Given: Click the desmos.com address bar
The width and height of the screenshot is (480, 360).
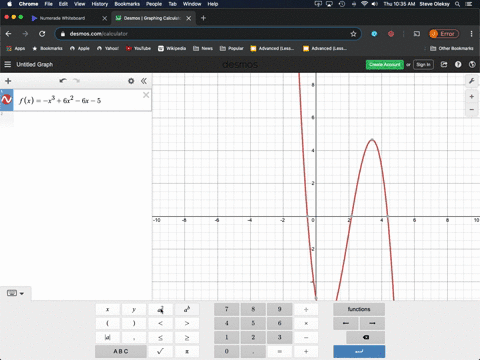Looking at the screenshot, I should (x=207, y=34).
